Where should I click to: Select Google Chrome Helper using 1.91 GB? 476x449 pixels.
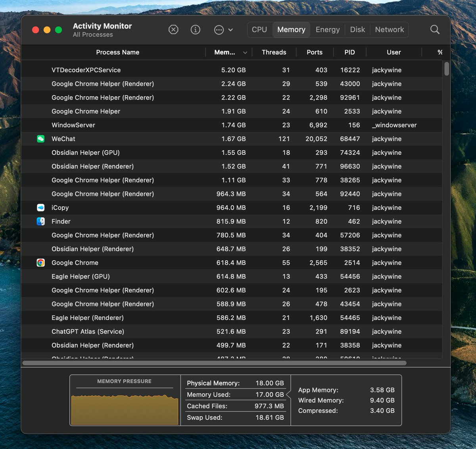pos(231,111)
